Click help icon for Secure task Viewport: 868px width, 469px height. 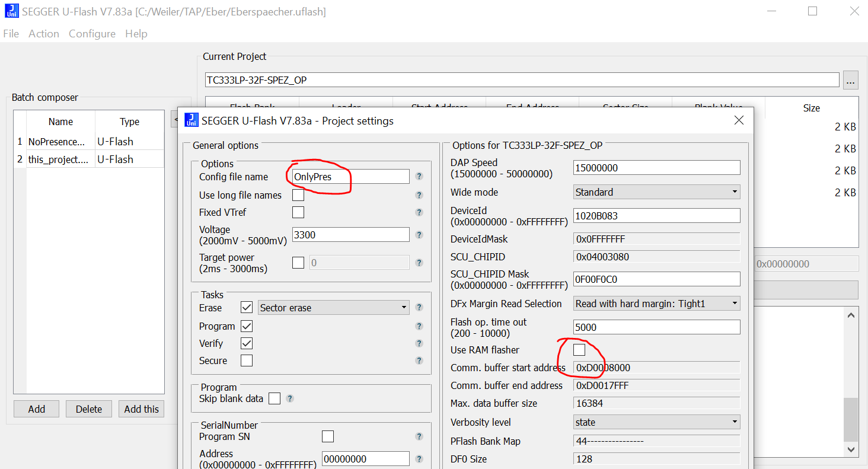tap(419, 360)
